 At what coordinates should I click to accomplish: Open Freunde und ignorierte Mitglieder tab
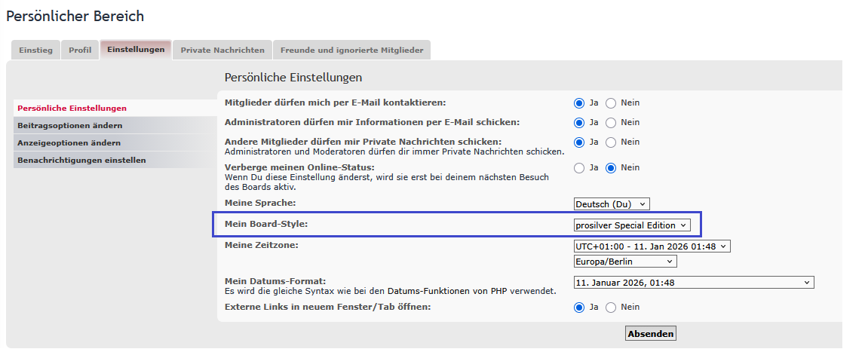tap(351, 50)
